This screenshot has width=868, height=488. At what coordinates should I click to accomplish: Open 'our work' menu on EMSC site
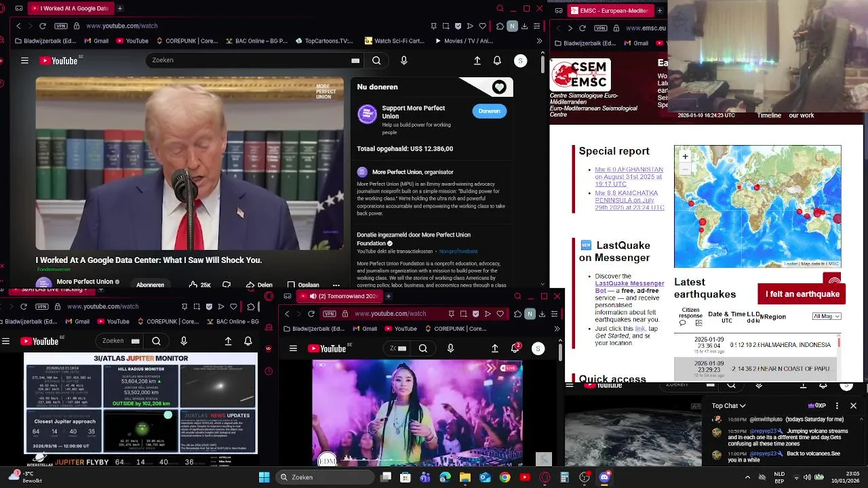(801, 115)
